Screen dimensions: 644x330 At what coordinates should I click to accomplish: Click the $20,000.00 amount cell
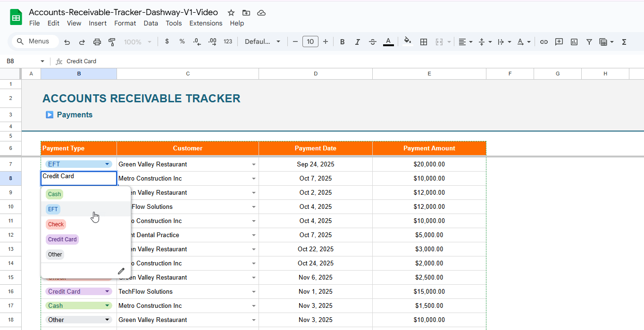[x=429, y=164]
